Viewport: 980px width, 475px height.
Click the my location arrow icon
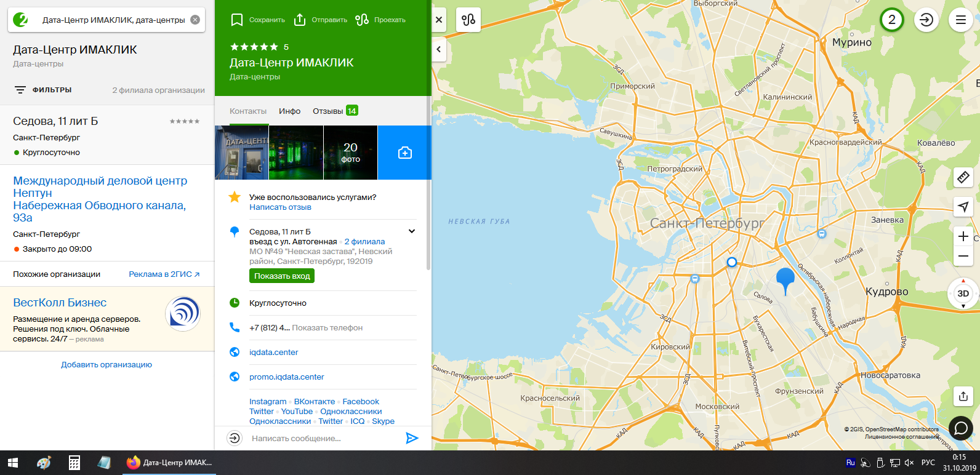[963, 207]
